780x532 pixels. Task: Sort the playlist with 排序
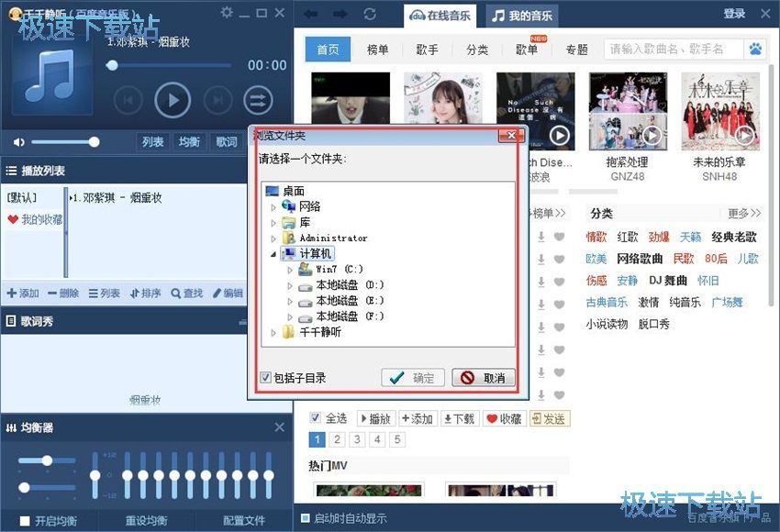146,294
